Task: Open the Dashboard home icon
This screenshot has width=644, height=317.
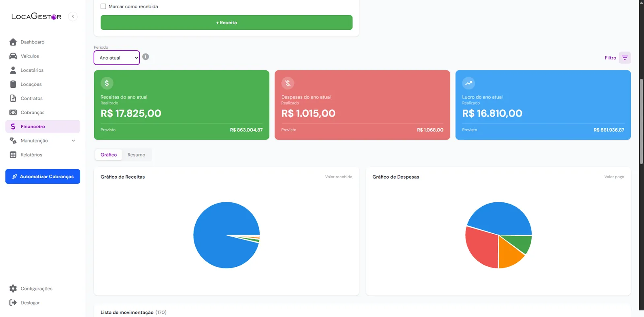Action: pos(13,42)
